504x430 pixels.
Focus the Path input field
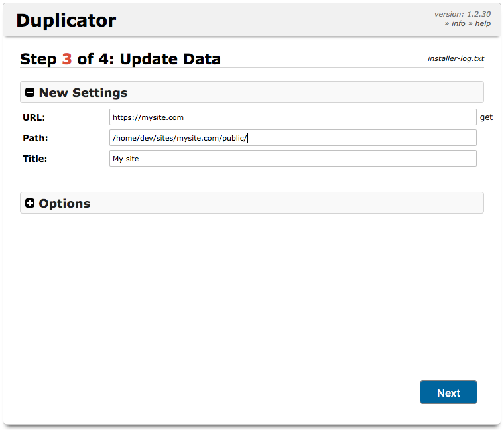click(x=293, y=138)
